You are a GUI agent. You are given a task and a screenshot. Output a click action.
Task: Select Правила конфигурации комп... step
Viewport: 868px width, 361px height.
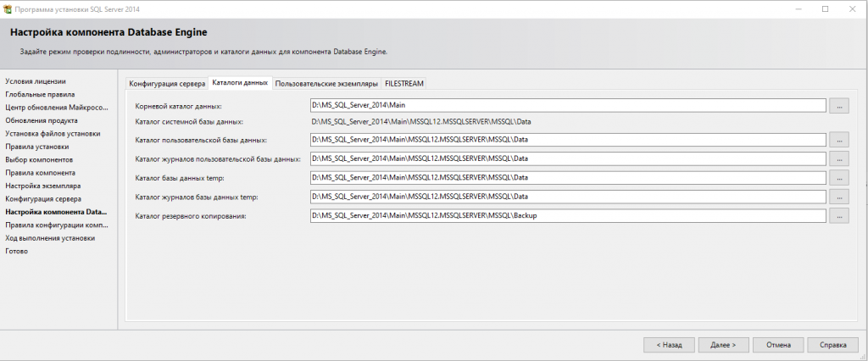57,225
